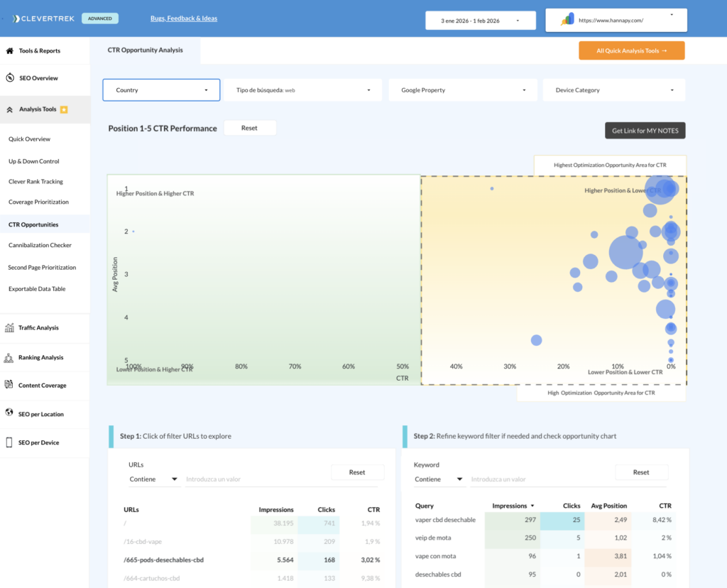Open Cannibalization Checker in the sidebar
727x588 pixels.
(x=40, y=246)
